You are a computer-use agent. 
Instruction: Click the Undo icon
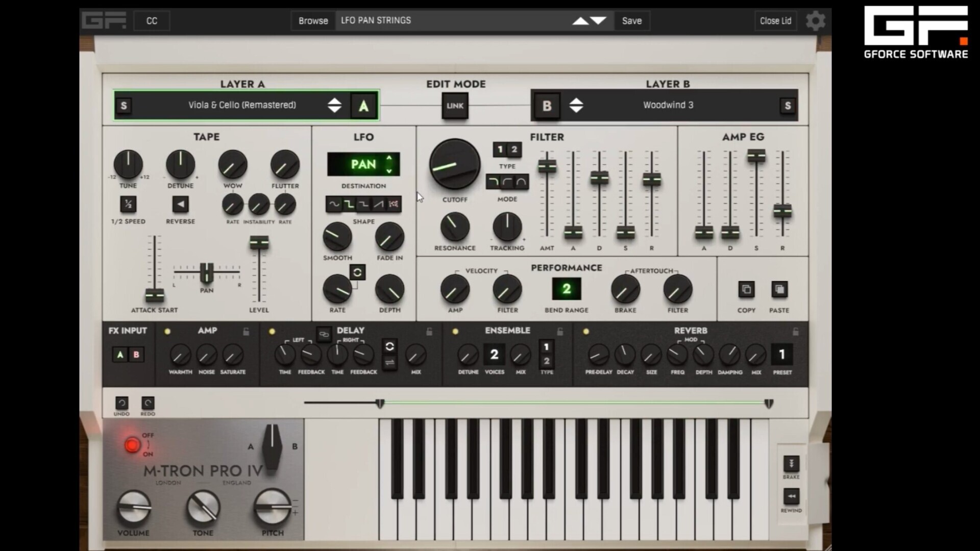click(121, 403)
